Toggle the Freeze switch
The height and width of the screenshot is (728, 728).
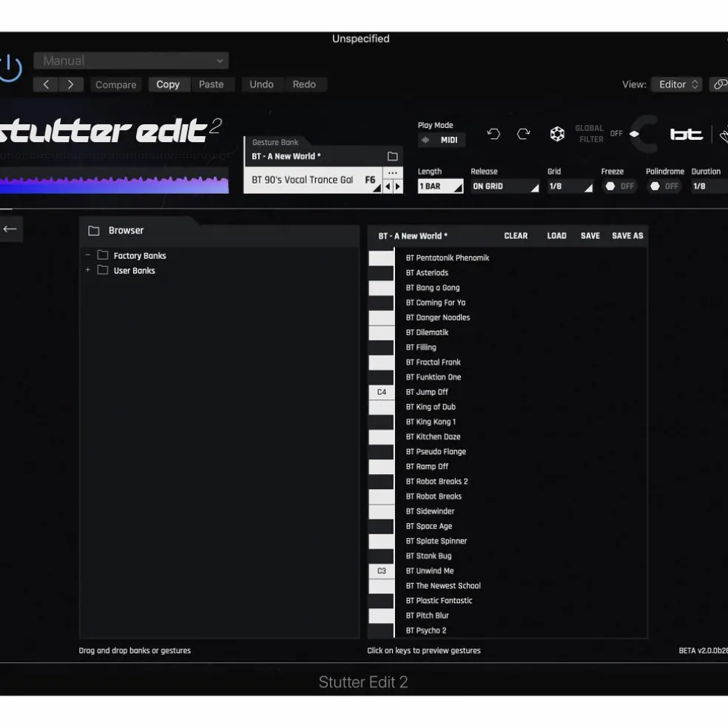(619, 186)
